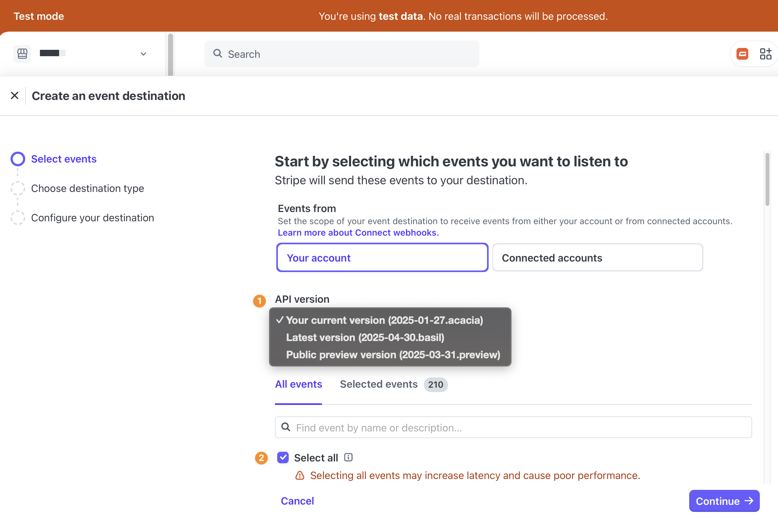
Task: Open Learn more about Connect webhooks link
Action: [358, 233]
